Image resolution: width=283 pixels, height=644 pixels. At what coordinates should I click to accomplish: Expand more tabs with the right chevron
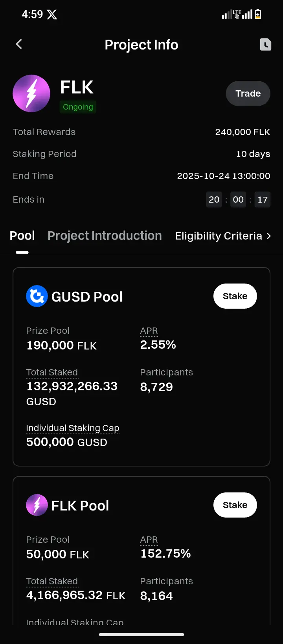click(269, 236)
